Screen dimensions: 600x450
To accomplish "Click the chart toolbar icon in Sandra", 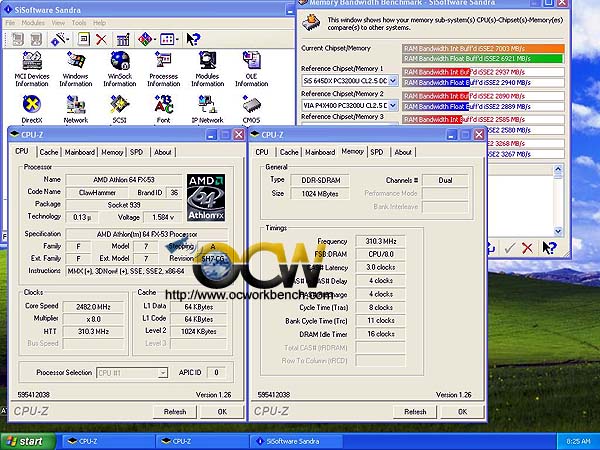I will pos(123,39).
